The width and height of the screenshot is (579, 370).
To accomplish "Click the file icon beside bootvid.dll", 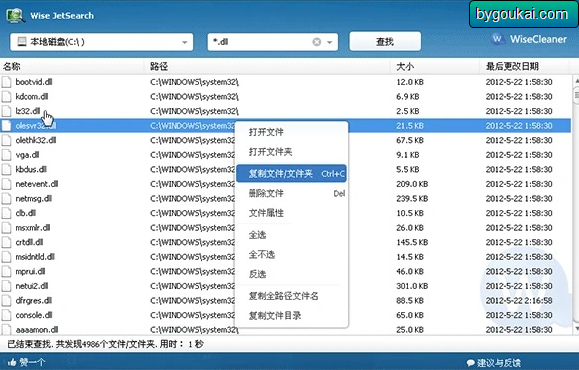I will pyautogui.click(x=6, y=82).
